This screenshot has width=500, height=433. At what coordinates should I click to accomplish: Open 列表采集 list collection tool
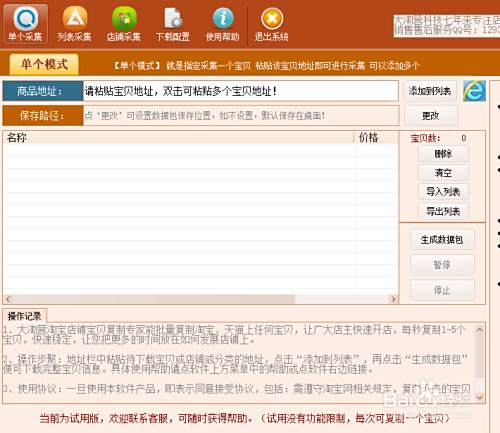[x=74, y=24]
